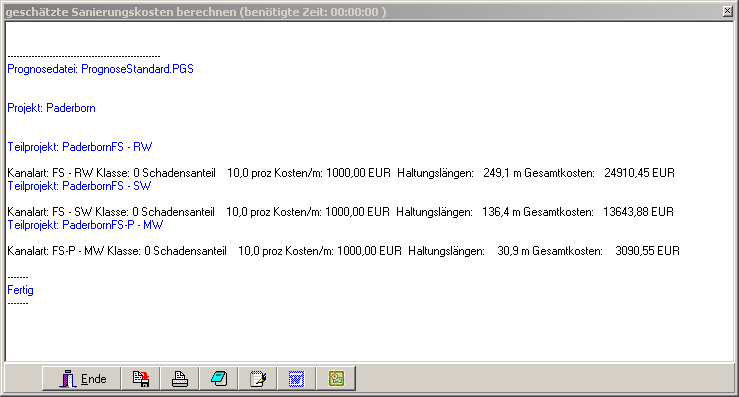
Task: Click 'Kanalart: FS - SW' text
Action: pyautogui.click(x=49, y=212)
